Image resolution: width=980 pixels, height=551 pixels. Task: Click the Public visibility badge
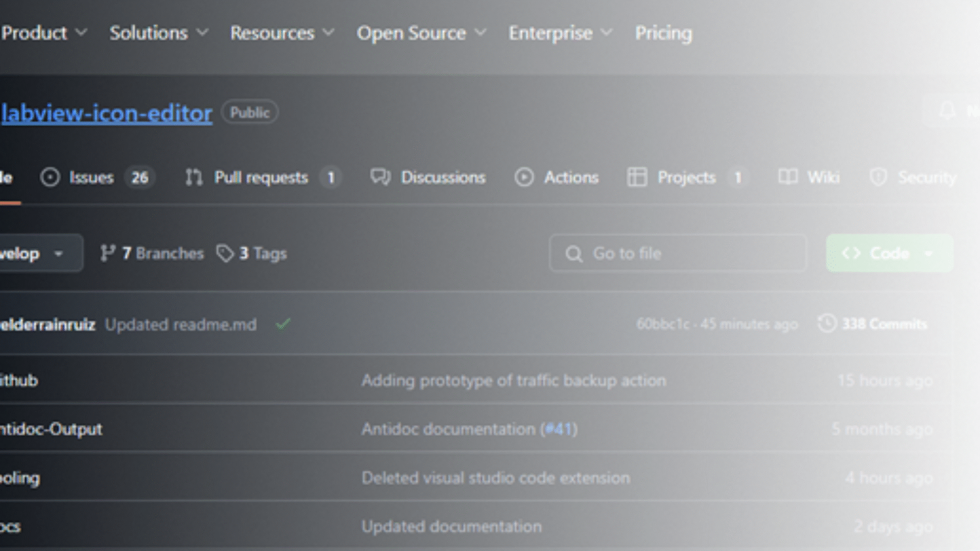point(250,112)
